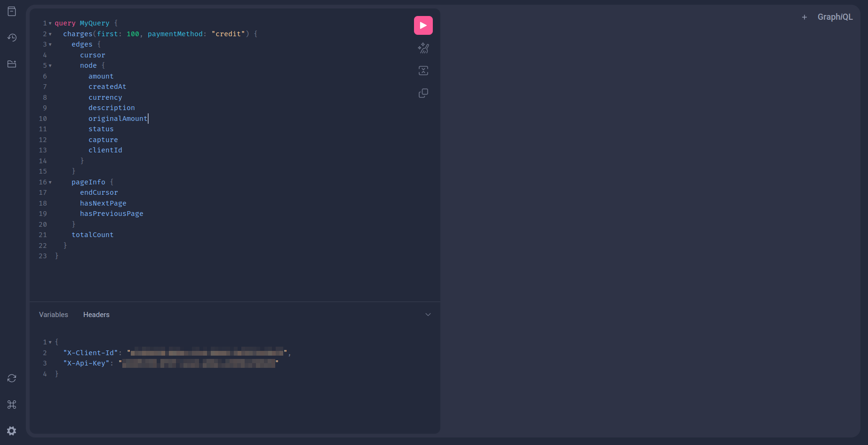Click the blurred X-Api-Key header value
Image resolution: width=868 pixels, height=445 pixels.
[x=199, y=363]
